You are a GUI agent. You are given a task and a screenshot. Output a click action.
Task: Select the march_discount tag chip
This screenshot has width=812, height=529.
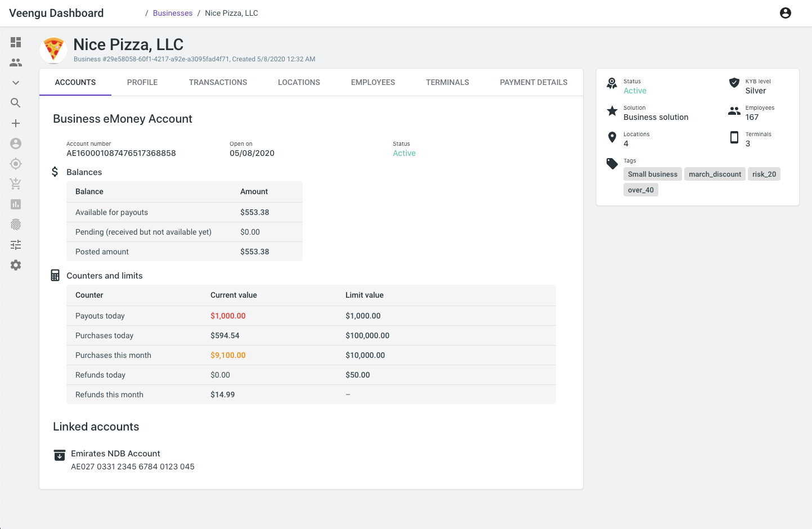(x=715, y=174)
